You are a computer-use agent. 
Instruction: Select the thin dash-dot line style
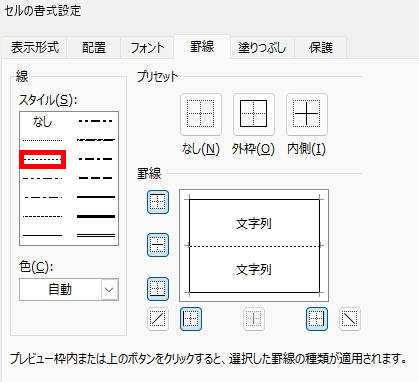click(42, 197)
